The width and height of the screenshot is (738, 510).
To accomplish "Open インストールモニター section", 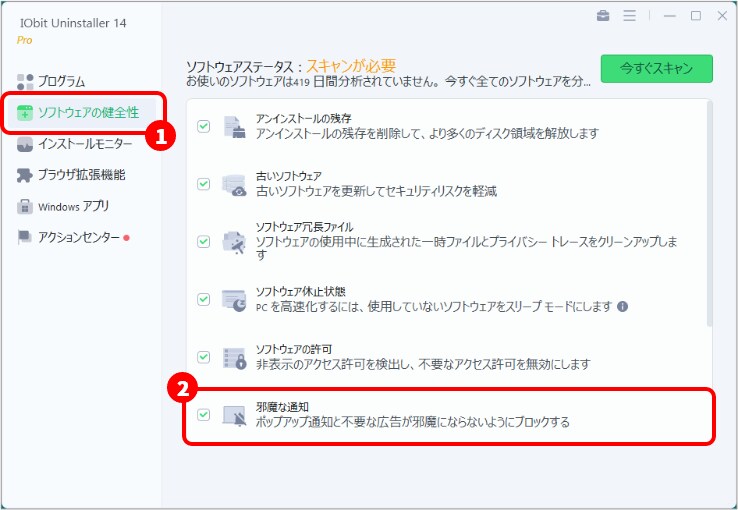I will pos(85,144).
